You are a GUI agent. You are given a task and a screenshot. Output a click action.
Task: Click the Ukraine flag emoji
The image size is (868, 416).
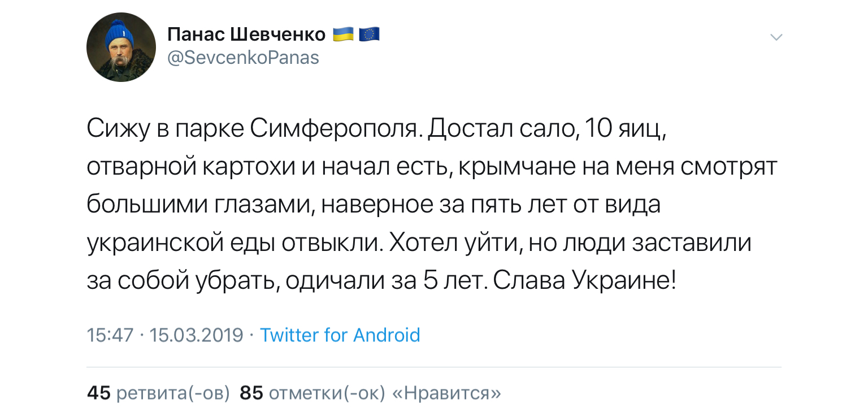tap(342, 35)
